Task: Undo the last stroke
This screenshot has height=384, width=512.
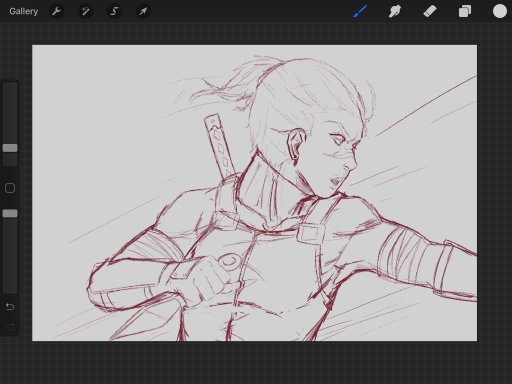Action: 10,307
